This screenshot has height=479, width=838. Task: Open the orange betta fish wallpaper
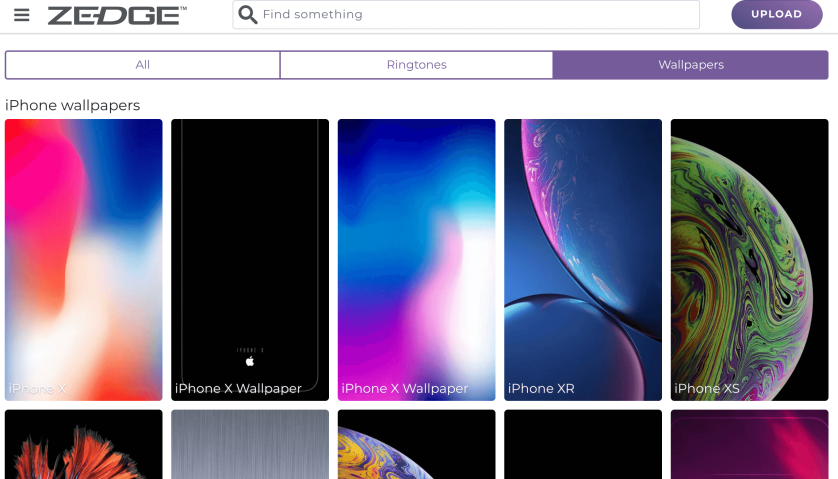click(83, 444)
